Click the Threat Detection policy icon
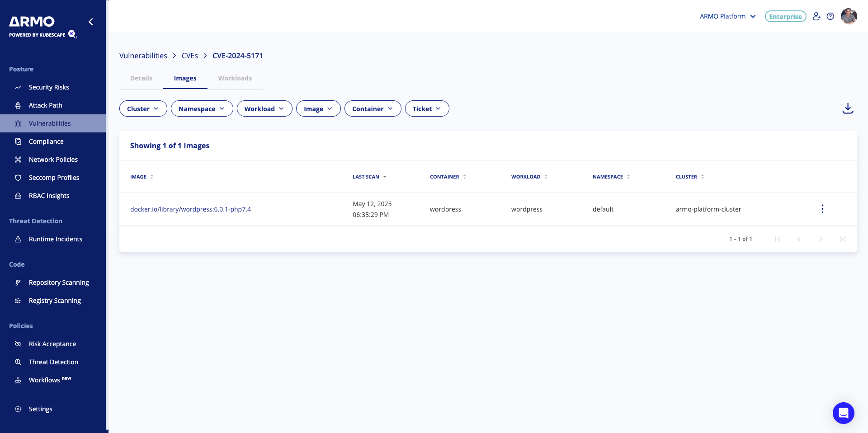Image resolution: width=868 pixels, height=433 pixels. point(18,362)
